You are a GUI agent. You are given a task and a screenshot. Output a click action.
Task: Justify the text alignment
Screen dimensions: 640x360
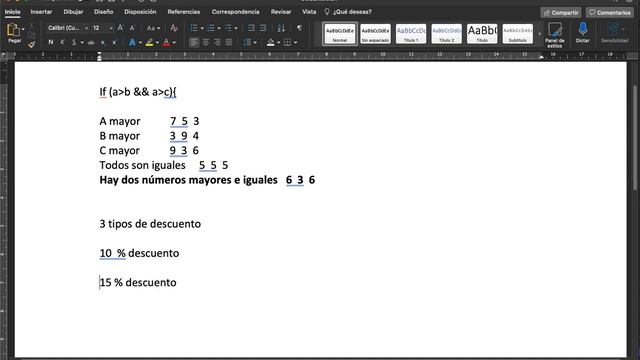[x=229, y=42]
